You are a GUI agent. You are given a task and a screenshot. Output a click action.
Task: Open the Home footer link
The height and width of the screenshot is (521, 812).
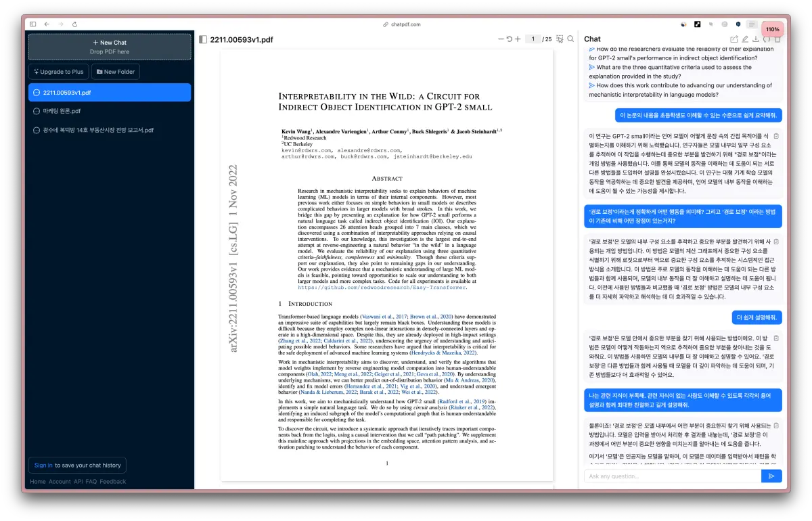click(x=38, y=482)
